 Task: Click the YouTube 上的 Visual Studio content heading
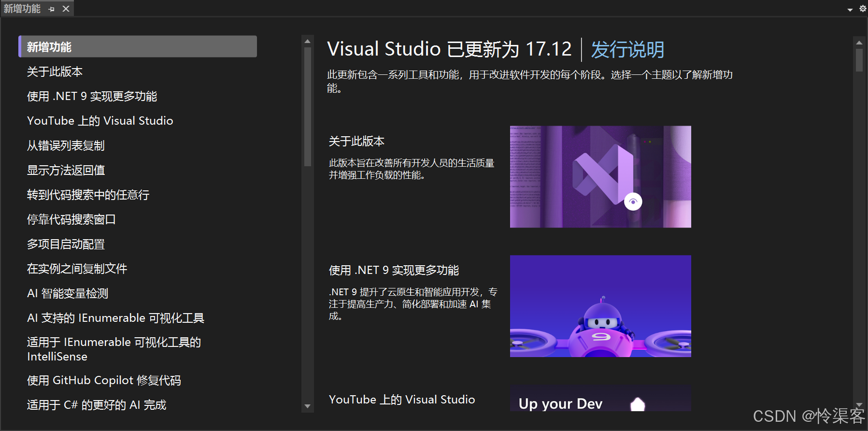(402, 400)
